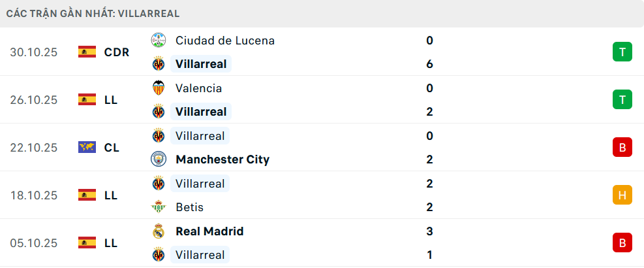Click the Betis club crest icon
Screen dimensions: 644x268
tap(158, 207)
